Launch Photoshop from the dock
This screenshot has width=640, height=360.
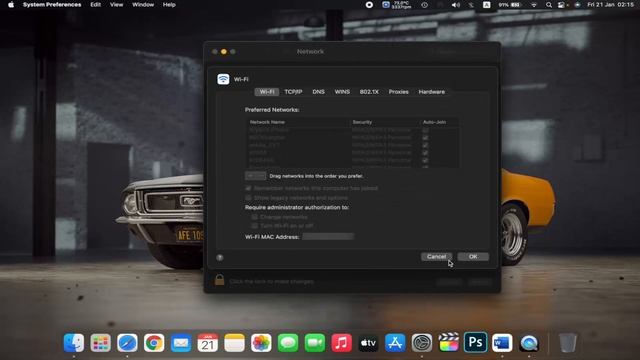(476, 342)
